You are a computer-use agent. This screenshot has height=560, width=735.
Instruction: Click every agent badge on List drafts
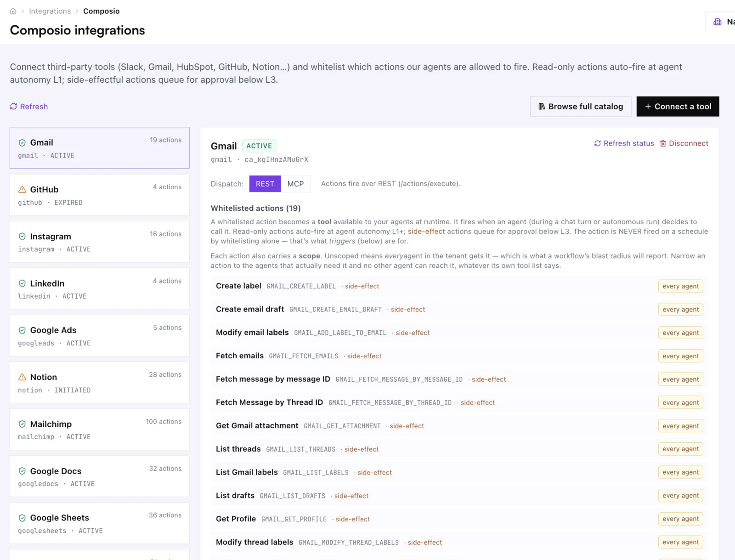[x=680, y=496]
